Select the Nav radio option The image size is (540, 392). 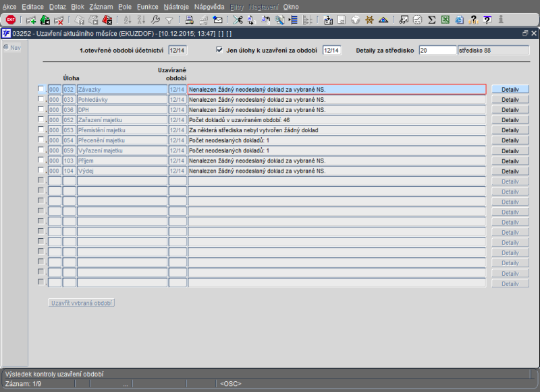coord(6,47)
